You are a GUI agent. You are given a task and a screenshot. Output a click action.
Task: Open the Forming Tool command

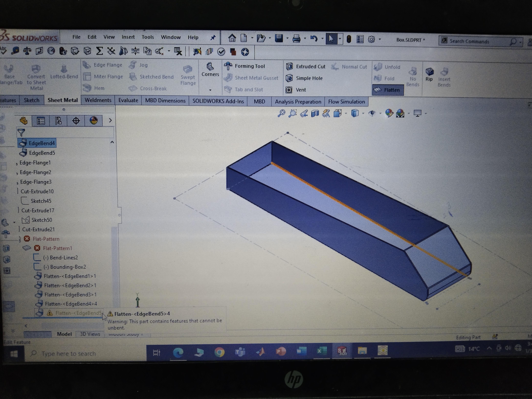pyautogui.click(x=244, y=66)
